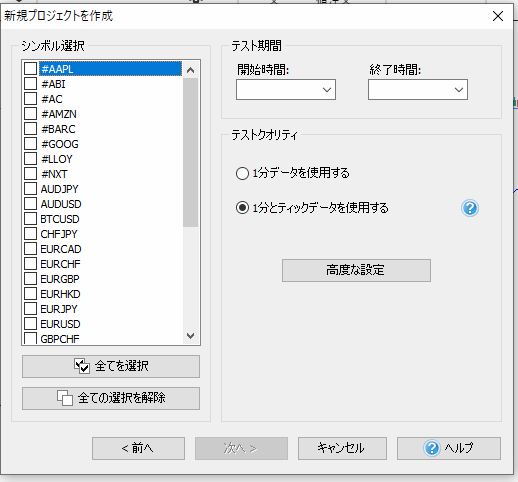Select the #GOOG list item
The image size is (518, 482).
click(x=60, y=144)
